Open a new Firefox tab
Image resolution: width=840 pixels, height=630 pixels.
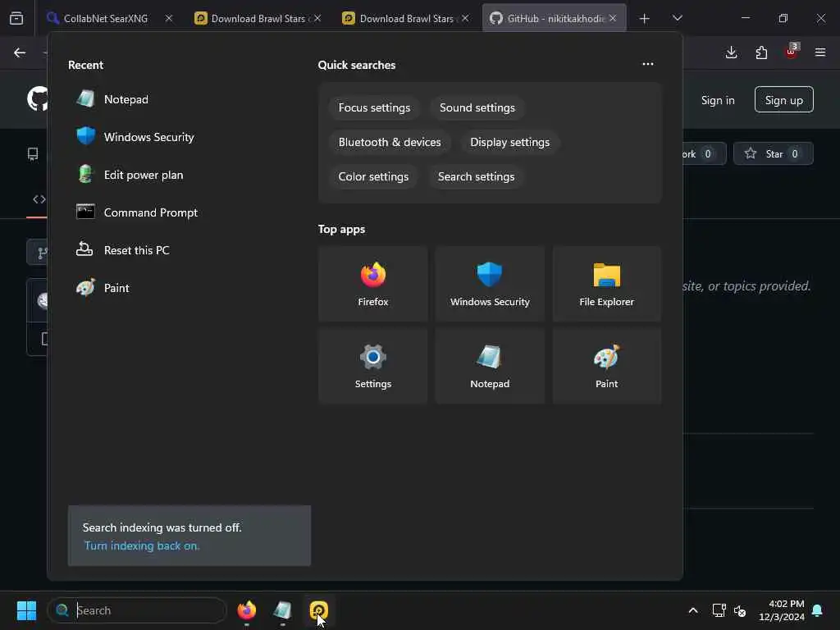(645, 19)
